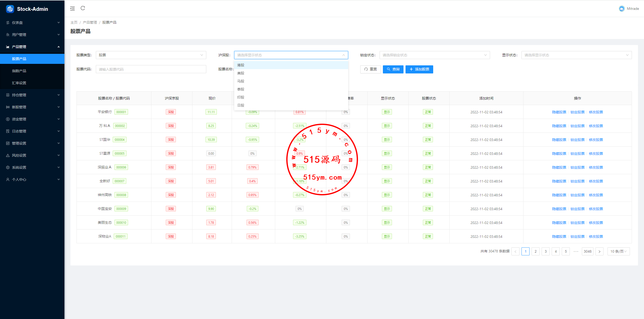The height and width of the screenshot is (319, 644).
Task: Go to pagination page 3
Action: (x=545, y=251)
